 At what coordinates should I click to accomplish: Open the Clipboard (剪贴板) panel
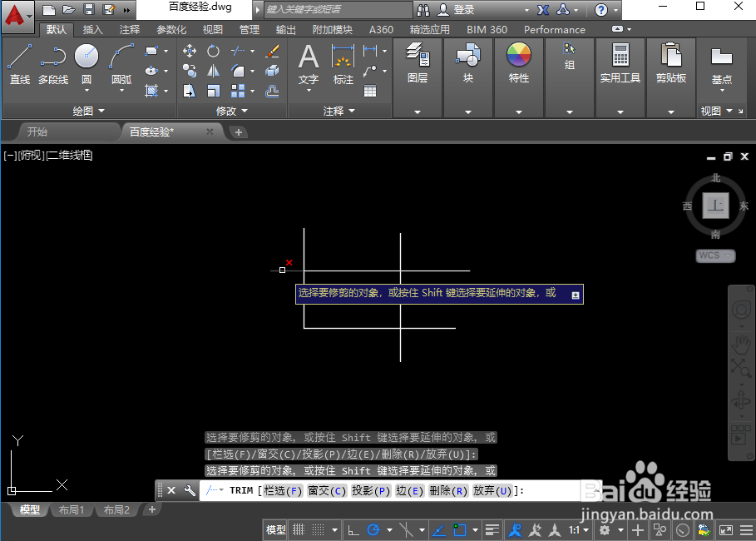pos(671,64)
